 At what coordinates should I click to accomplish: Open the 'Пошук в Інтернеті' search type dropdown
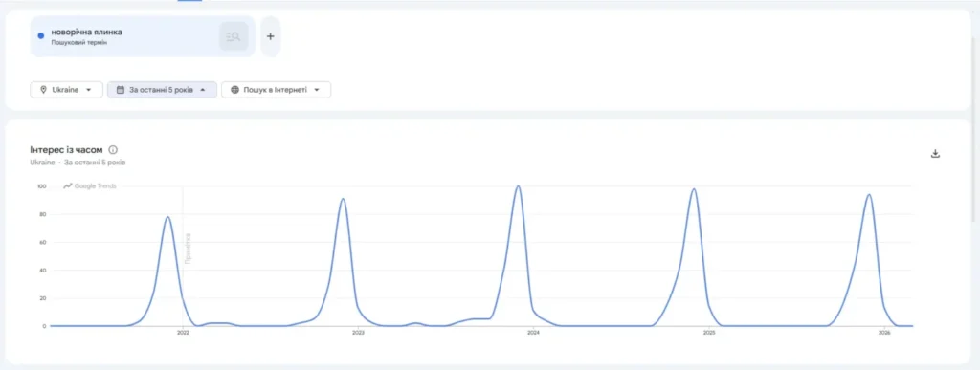click(x=276, y=90)
